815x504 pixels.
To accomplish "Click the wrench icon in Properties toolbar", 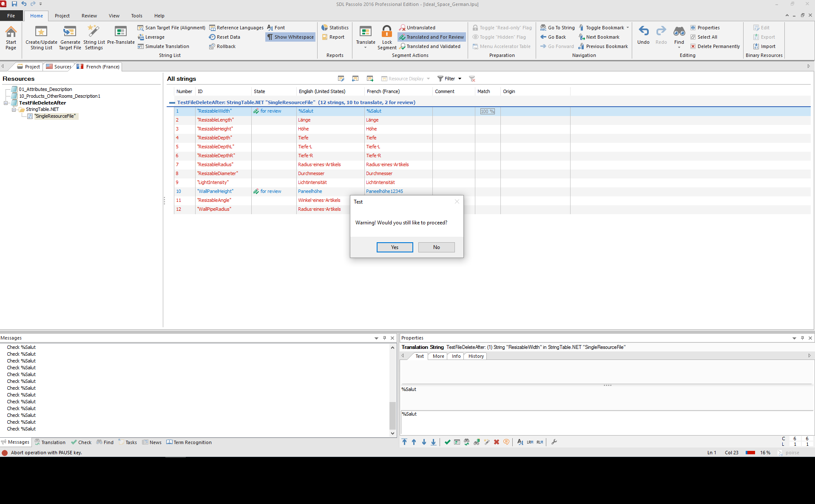I will tap(554, 442).
